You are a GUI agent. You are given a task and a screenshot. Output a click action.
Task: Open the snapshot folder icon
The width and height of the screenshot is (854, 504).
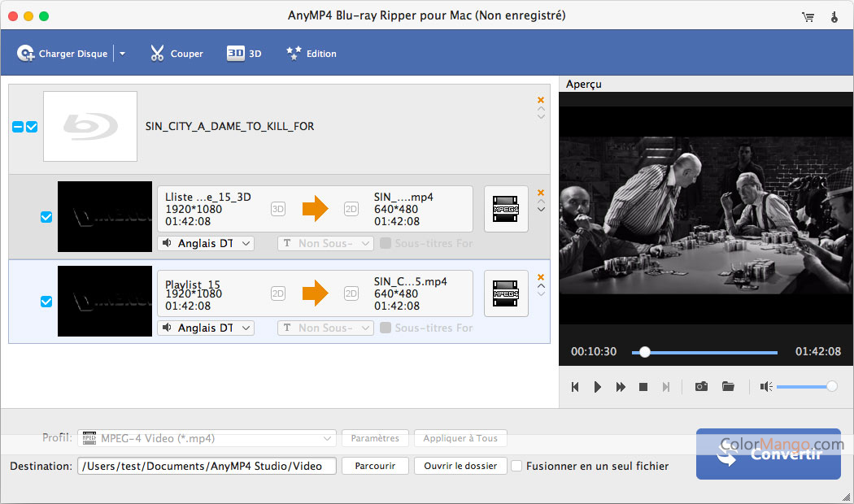pyautogui.click(x=728, y=386)
